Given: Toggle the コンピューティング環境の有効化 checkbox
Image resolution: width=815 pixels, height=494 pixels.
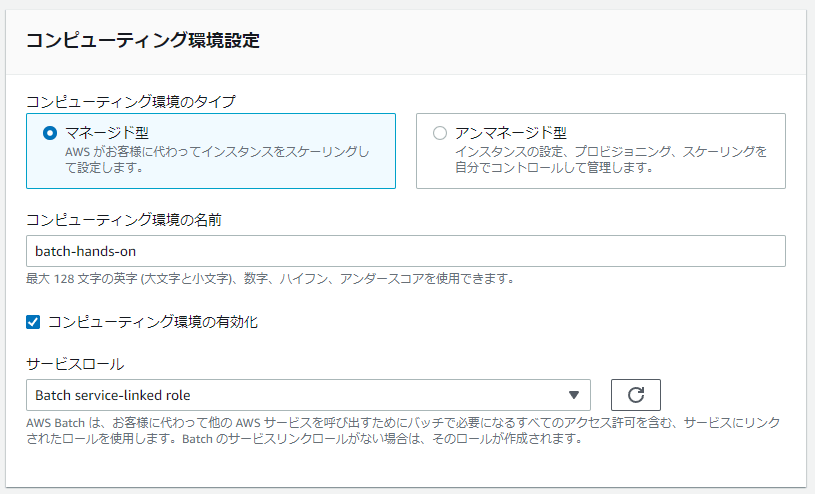Looking at the screenshot, I should [x=33, y=322].
